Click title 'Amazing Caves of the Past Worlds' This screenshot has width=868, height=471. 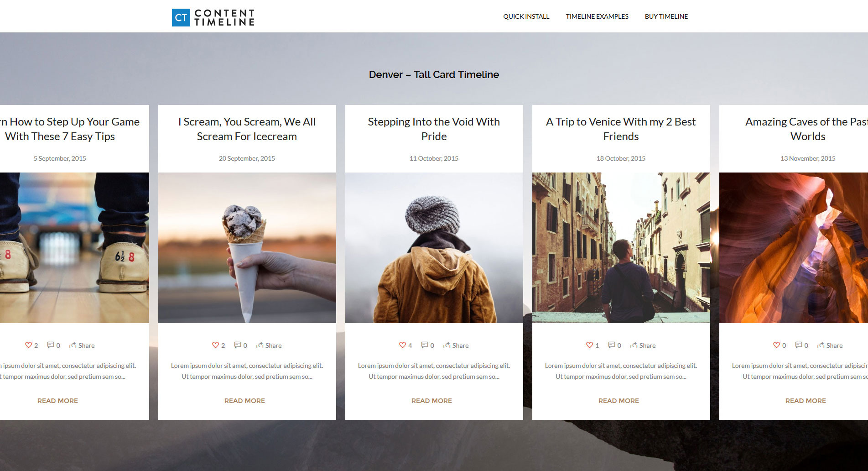tap(806, 129)
